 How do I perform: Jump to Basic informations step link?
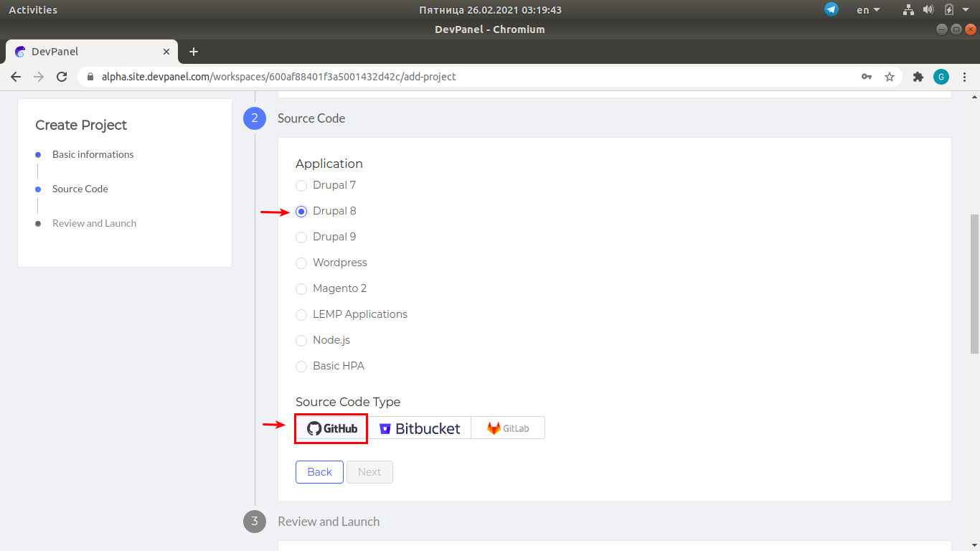click(x=93, y=154)
